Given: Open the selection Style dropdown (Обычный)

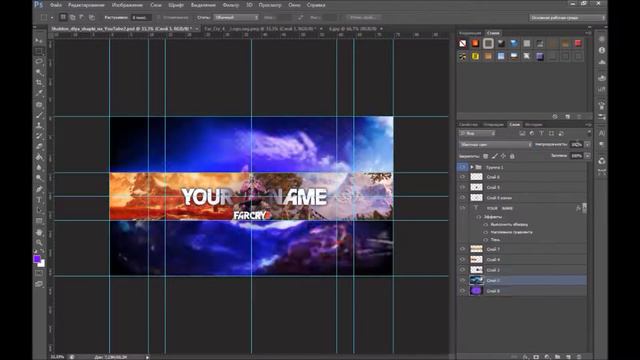Looking at the screenshot, I should (x=236, y=18).
